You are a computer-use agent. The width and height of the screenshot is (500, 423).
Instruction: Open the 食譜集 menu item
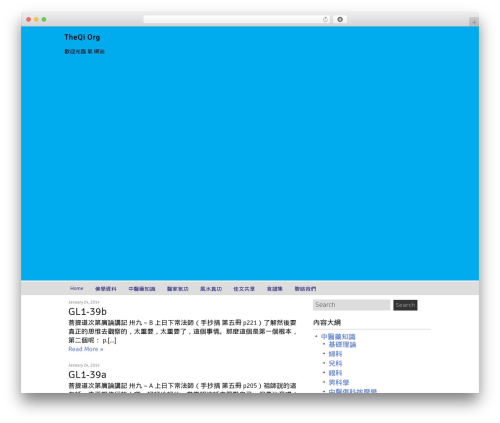click(x=274, y=289)
